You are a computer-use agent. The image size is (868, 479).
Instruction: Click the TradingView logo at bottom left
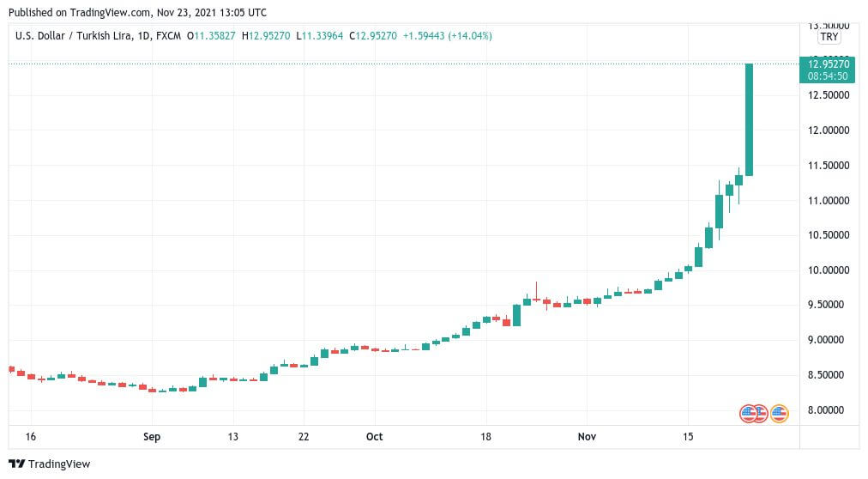(49, 464)
